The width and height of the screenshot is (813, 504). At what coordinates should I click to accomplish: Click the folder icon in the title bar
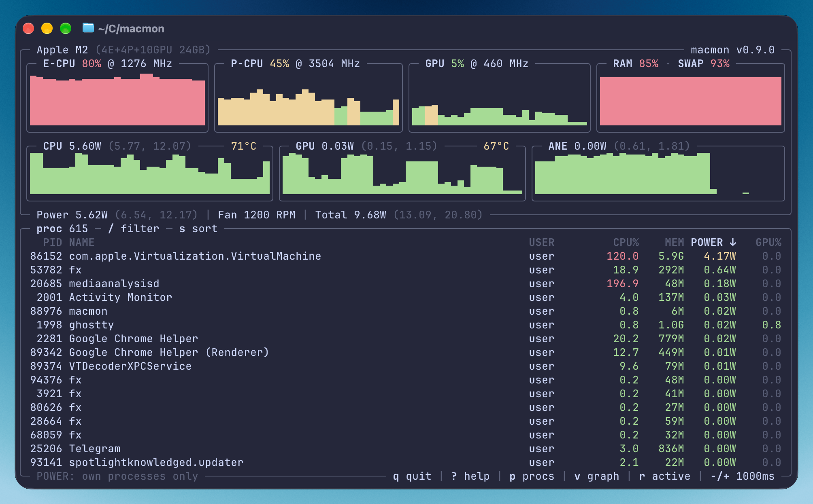[88, 28]
